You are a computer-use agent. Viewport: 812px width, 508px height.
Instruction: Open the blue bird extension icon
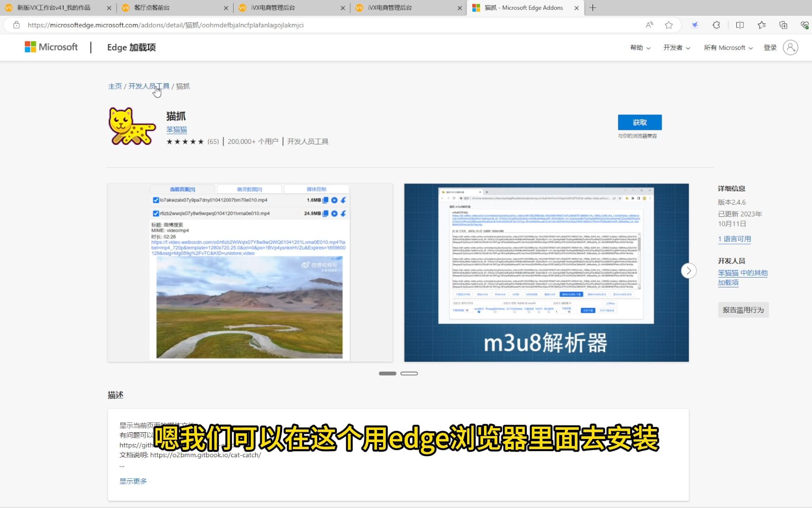tap(695, 25)
